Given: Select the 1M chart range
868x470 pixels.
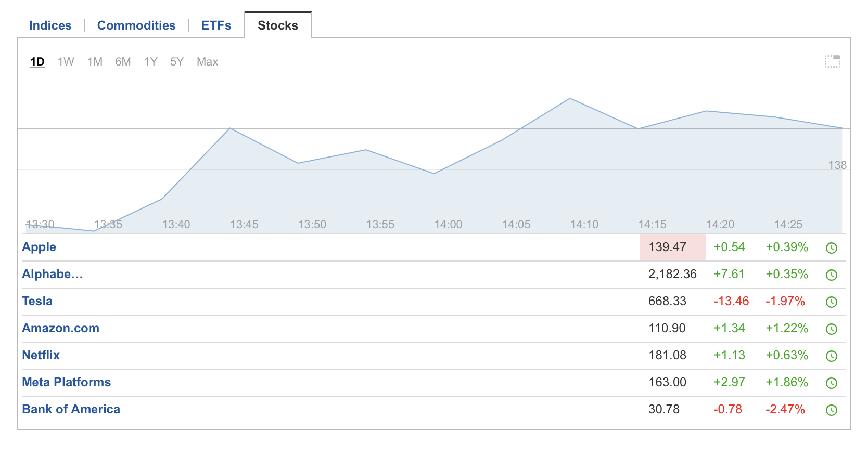Looking at the screenshot, I should [x=95, y=62].
